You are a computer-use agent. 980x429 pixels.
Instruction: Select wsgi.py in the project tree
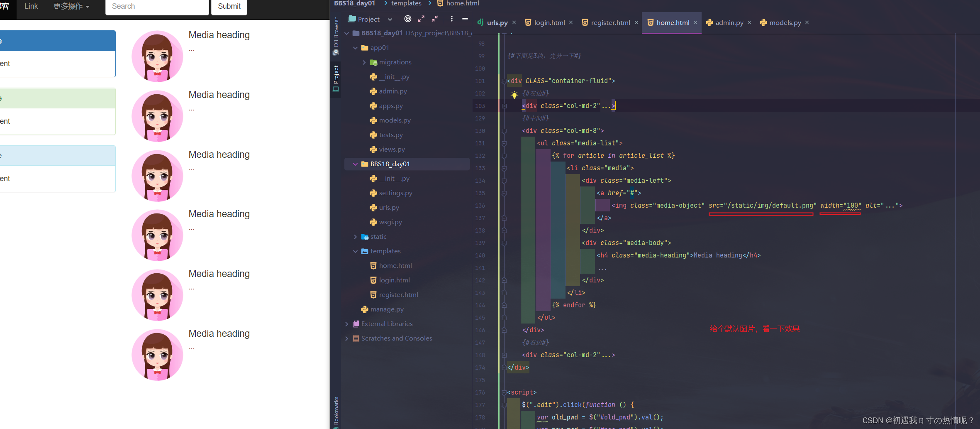click(x=390, y=222)
